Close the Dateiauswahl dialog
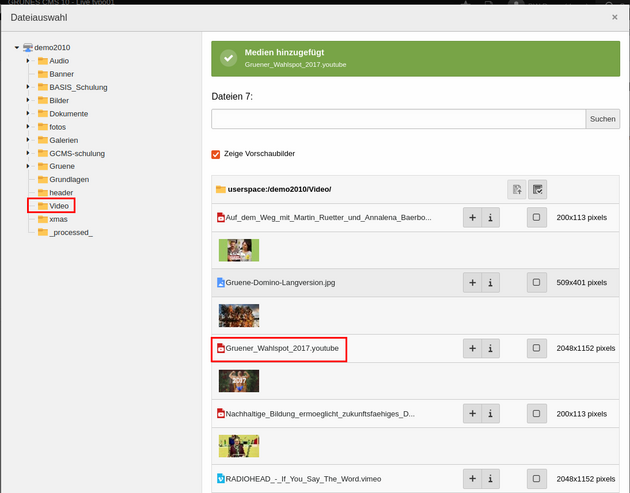Screen dimensions: 630x493 click(x=614, y=17)
